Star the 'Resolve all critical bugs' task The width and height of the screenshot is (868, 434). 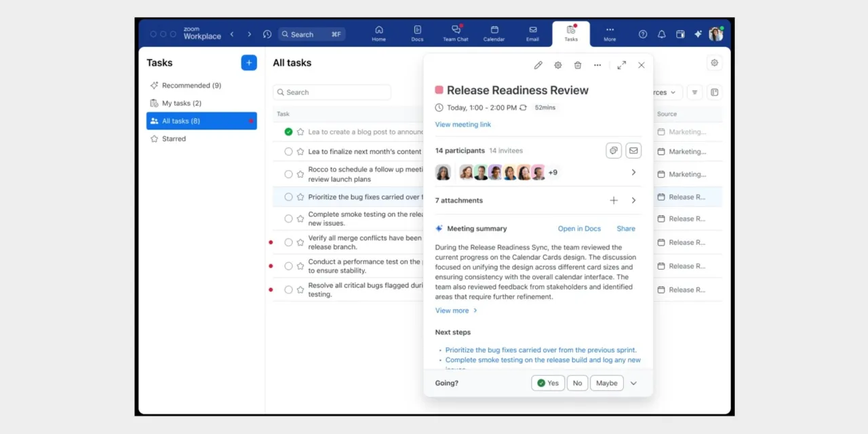coord(300,290)
